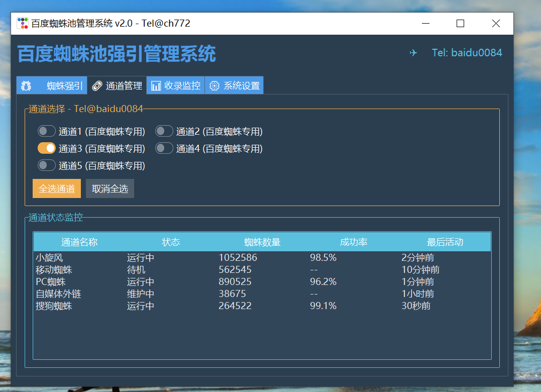Click the 维护中 status cell
The height and width of the screenshot is (392, 541).
click(141, 294)
